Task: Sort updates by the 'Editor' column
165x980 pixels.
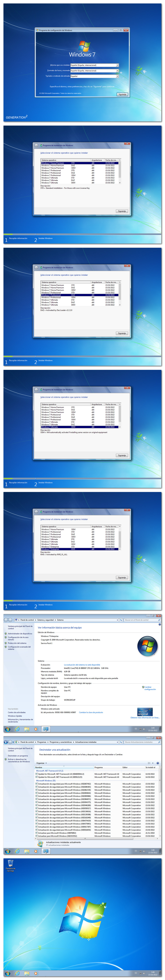Action: point(133,767)
